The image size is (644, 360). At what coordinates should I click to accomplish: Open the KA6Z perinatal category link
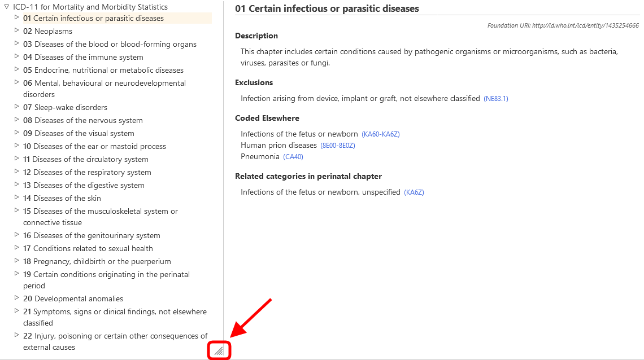pyautogui.click(x=413, y=192)
